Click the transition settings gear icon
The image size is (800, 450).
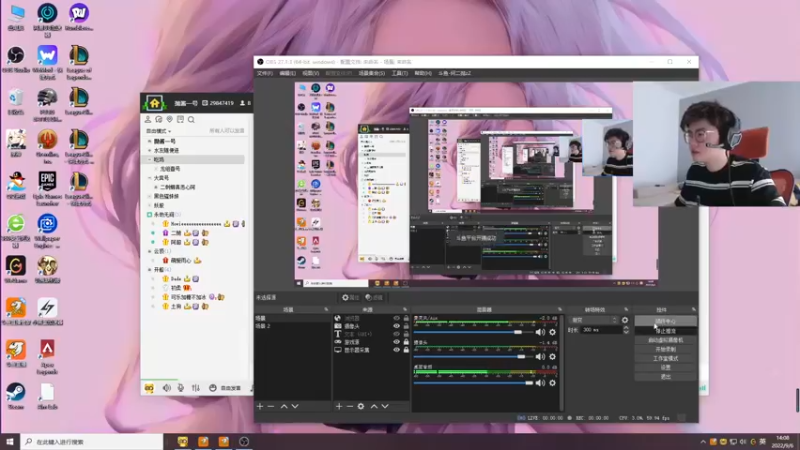626,320
